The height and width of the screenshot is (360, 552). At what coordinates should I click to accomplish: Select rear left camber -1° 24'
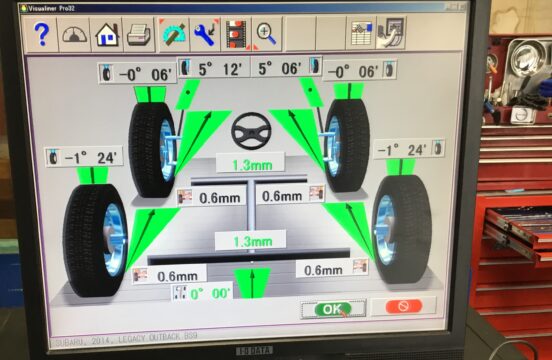(84, 157)
